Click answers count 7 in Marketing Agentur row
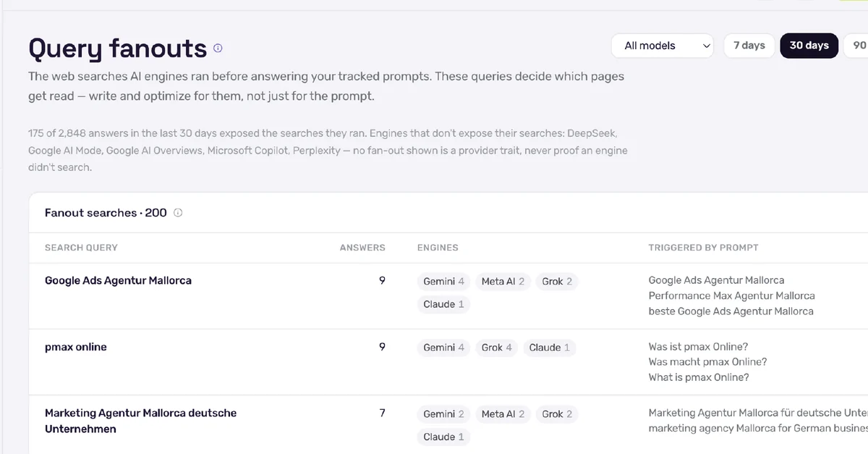The height and width of the screenshot is (454, 868). pos(382,413)
